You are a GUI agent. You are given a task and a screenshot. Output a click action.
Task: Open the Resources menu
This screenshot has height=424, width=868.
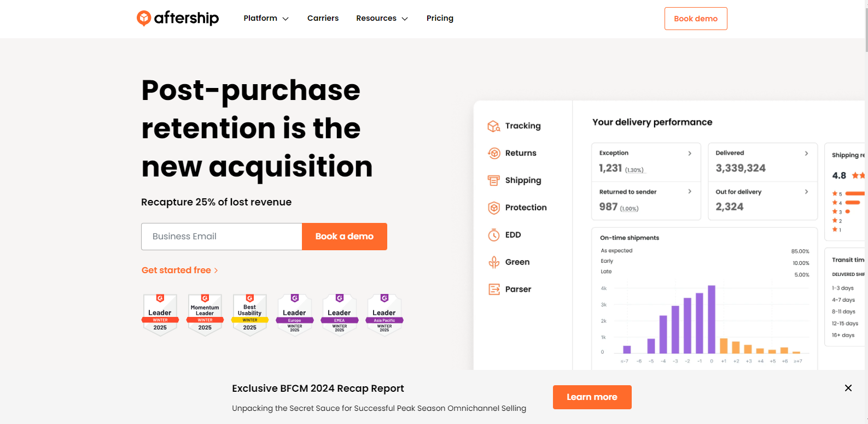(x=382, y=18)
